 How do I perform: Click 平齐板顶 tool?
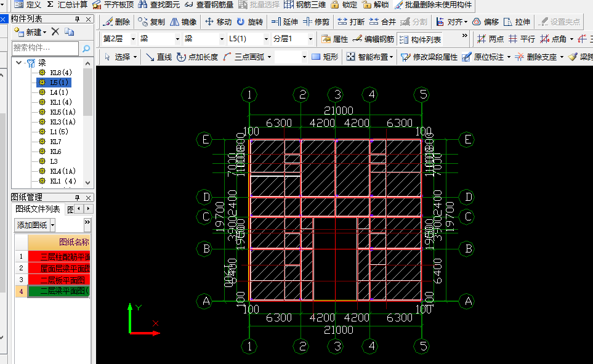click(x=113, y=4)
